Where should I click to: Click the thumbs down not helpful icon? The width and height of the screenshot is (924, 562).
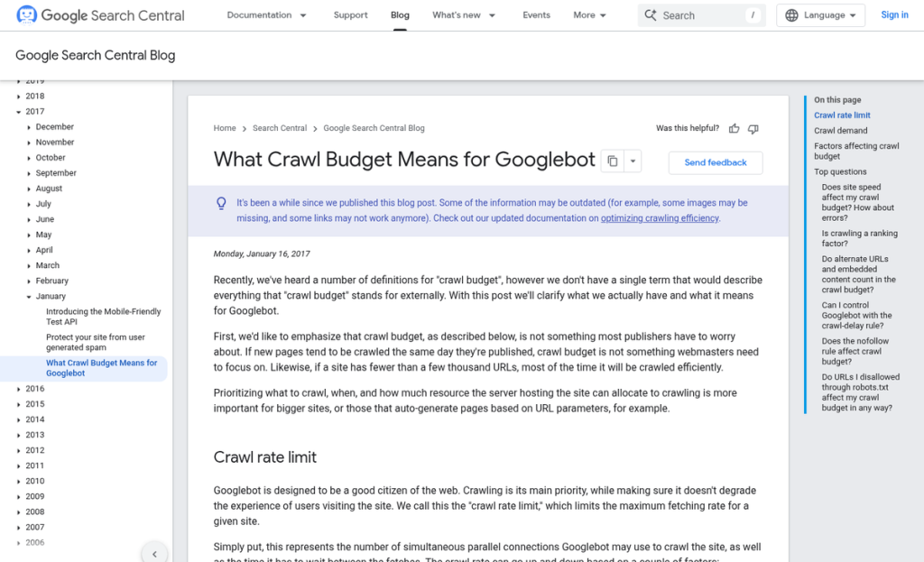pyautogui.click(x=753, y=128)
